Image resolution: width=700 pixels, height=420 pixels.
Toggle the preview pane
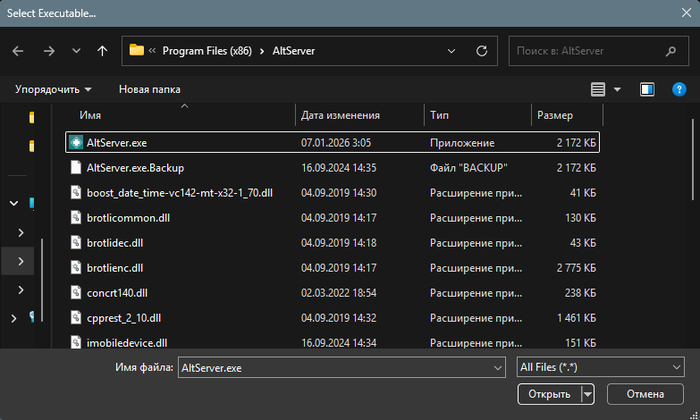tap(647, 89)
